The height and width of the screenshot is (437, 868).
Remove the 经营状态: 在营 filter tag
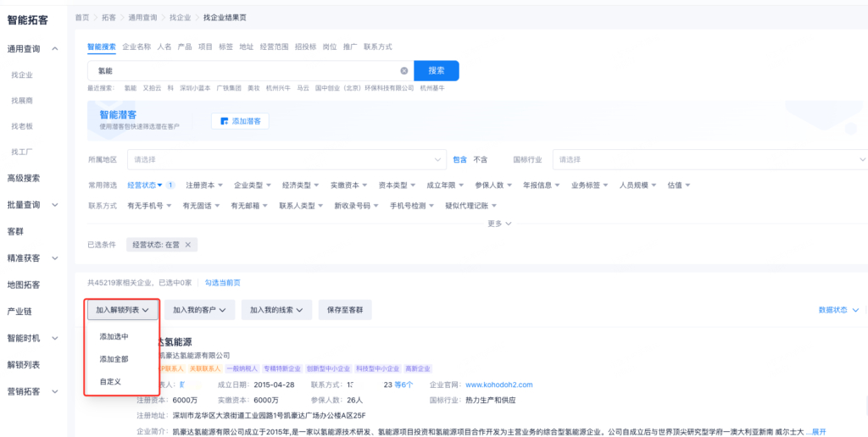[x=188, y=245]
